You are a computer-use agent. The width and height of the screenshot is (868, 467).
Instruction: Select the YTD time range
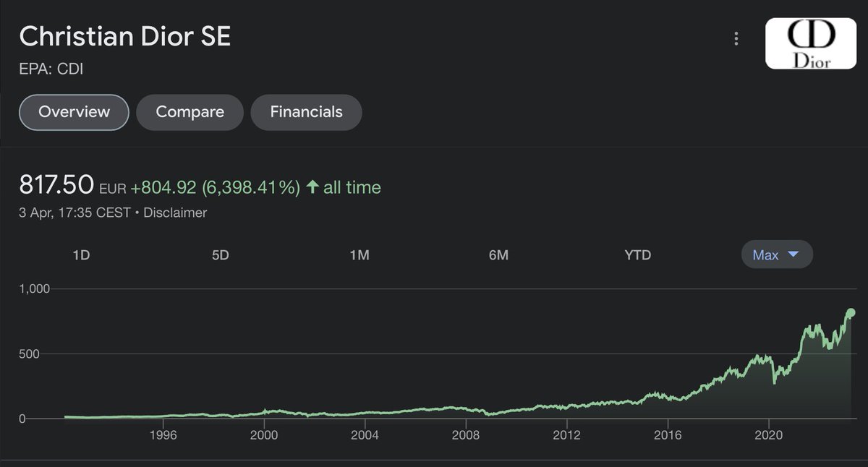pyautogui.click(x=637, y=254)
